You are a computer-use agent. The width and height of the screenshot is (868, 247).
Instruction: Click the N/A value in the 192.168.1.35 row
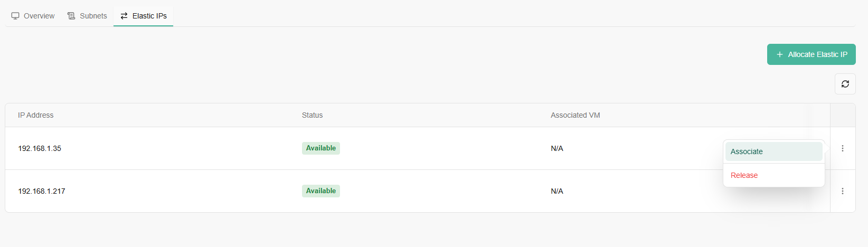point(556,148)
